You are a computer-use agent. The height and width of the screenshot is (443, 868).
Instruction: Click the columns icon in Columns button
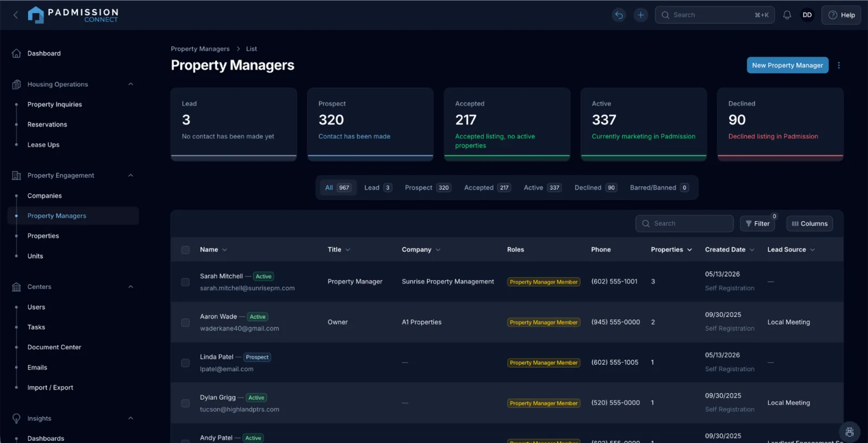pos(795,223)
